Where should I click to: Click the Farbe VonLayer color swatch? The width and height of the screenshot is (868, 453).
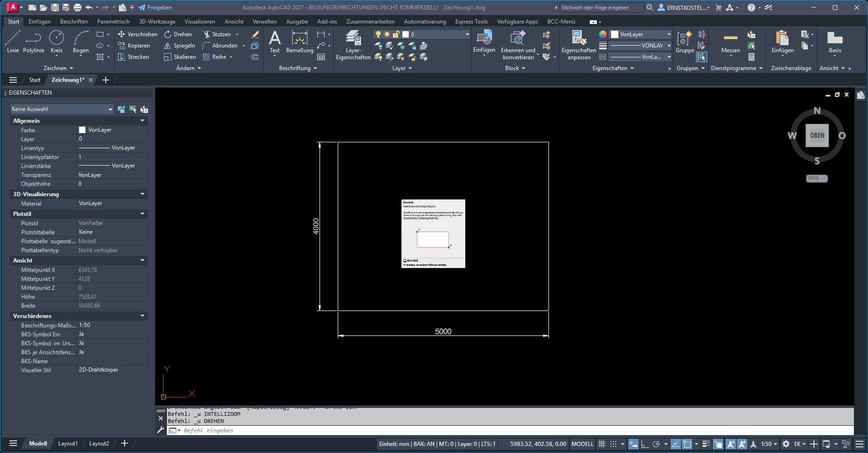point(82,130)
